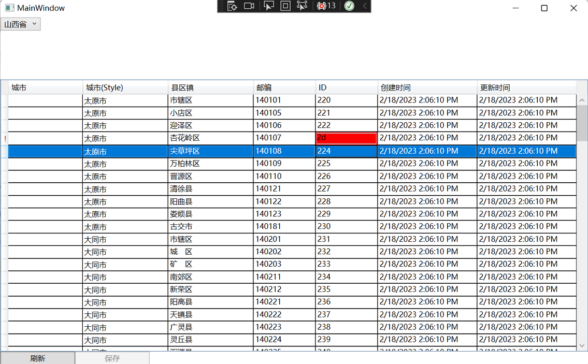Select 太原市 cell in the 小店区 row
Image resolution: width=588 pixels, height=364 pixels.
125,113
